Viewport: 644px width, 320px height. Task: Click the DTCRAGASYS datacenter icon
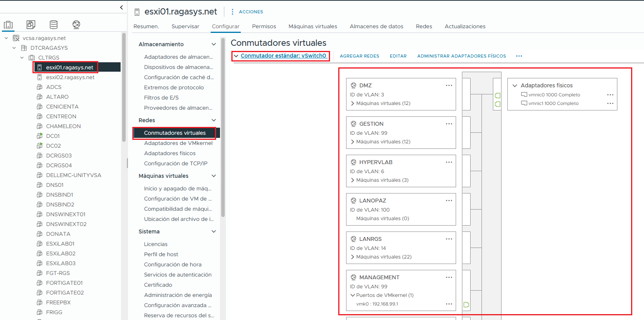(x=24, y=48)
